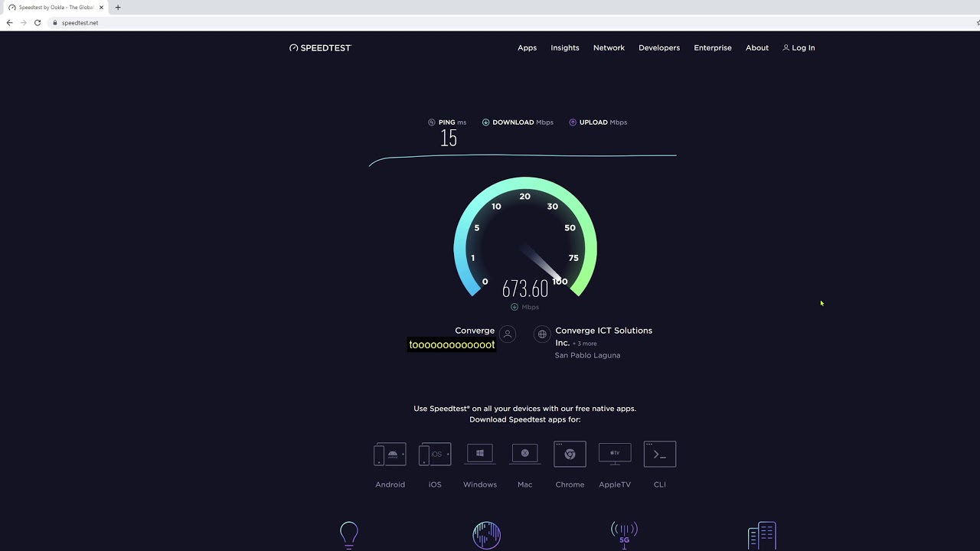Close the Speedtest browser tab
This screenshot has height=551, width=980.
click(101, 8)
